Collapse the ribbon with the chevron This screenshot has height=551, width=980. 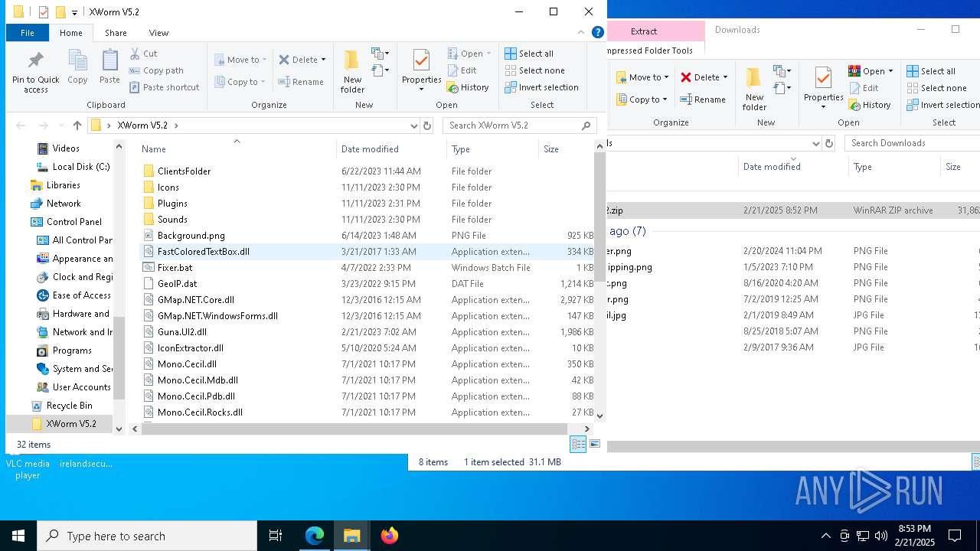pos(580,32)
